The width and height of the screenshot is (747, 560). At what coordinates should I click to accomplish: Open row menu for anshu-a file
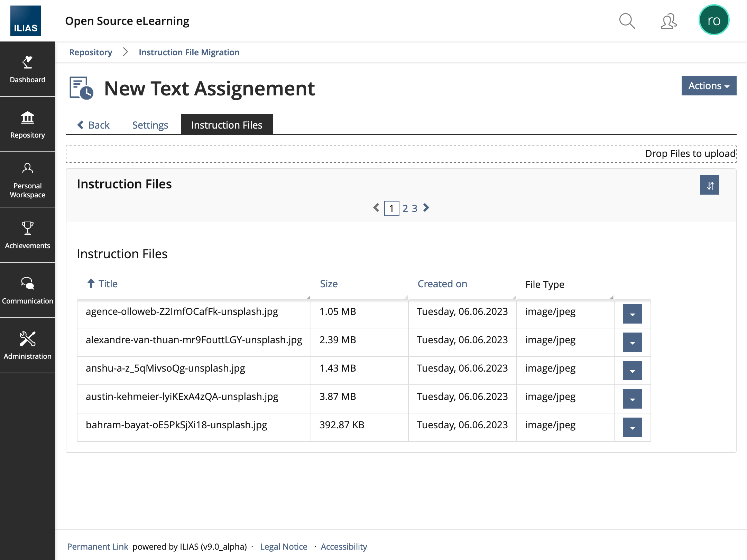pyautogui.click(x=632, y=371)
